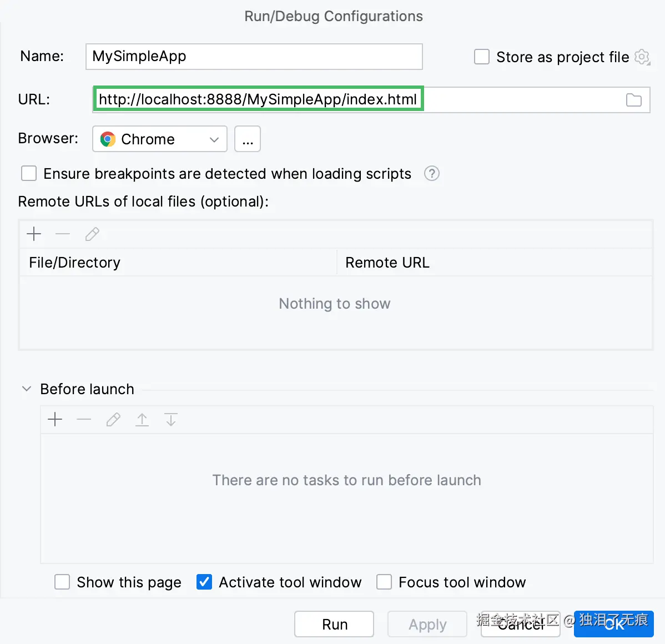Open the Chrome browser dropdown
665x644 pixels.
[x=160, y=139]
